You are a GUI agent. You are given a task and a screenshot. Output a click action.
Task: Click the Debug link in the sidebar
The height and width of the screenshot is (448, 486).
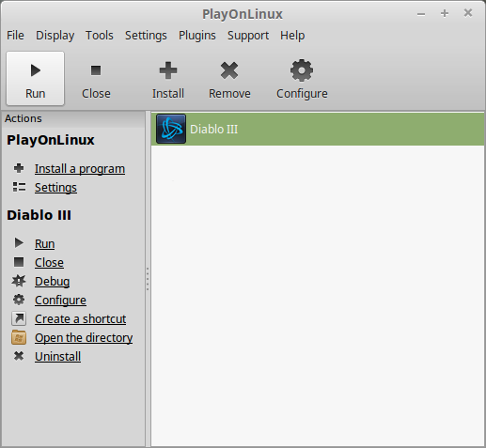click(x=52, y=281)
